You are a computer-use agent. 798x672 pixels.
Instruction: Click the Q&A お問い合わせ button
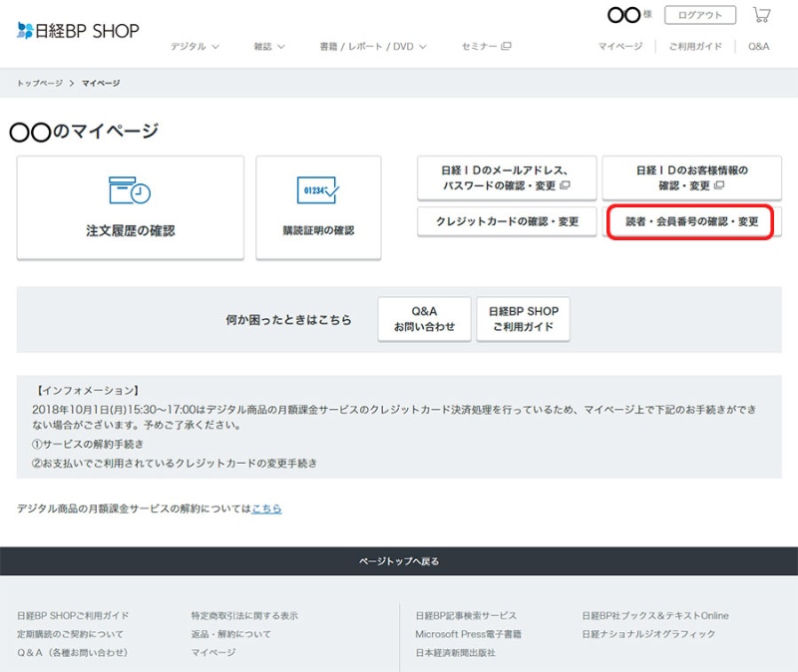pyautogui.click(x=424, y=319)
